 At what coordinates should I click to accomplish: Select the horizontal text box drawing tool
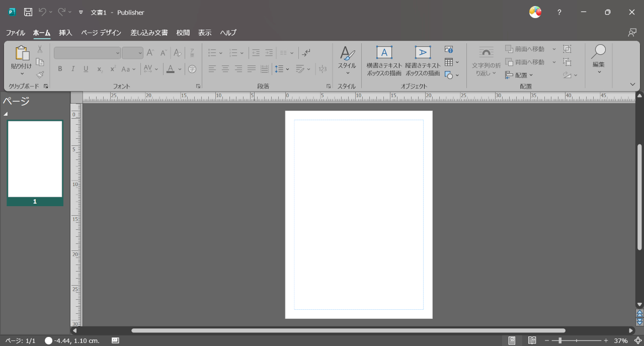[x=384, y=61]
